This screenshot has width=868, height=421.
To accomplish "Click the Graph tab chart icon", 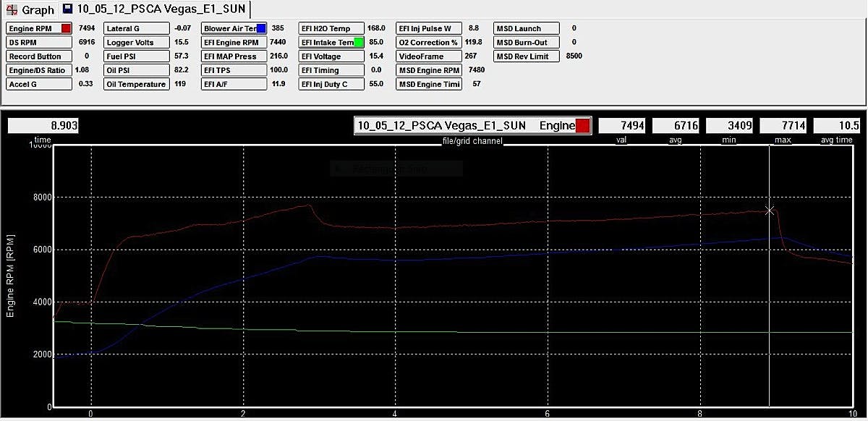I will (12, 9).
